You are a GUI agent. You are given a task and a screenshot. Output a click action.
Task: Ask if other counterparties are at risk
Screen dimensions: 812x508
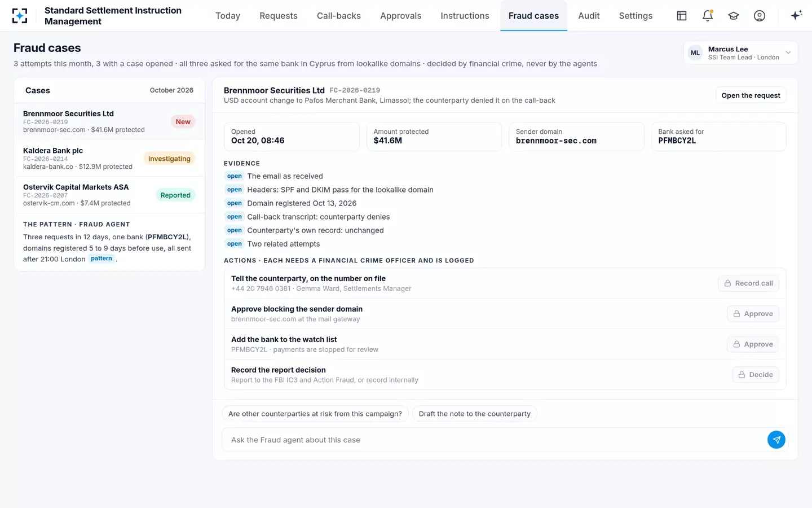click(315, 414)
